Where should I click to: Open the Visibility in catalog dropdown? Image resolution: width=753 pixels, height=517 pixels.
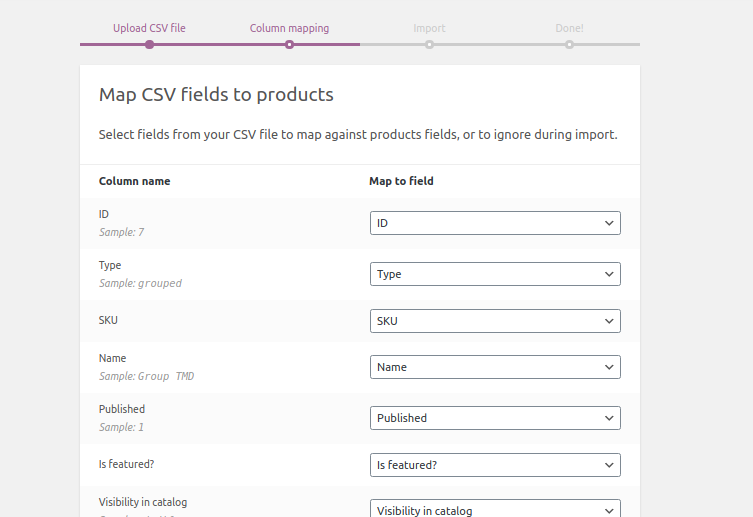495,509
